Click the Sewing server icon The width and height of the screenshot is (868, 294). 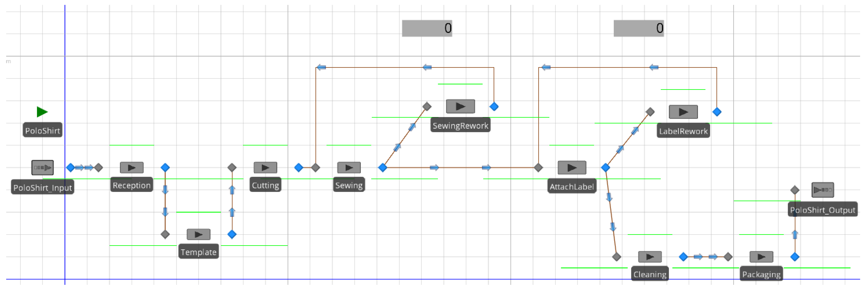click(x=349, y=167)
